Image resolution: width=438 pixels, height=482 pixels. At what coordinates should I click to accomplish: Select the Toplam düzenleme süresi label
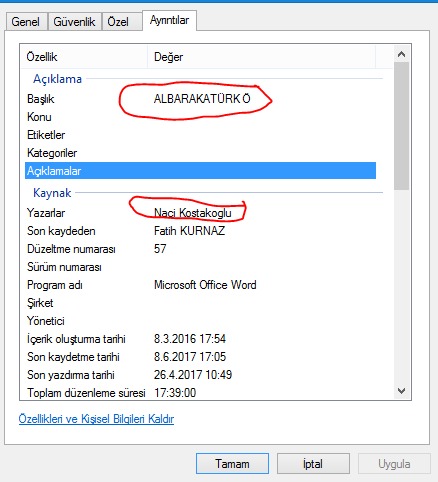click(86, 393)
